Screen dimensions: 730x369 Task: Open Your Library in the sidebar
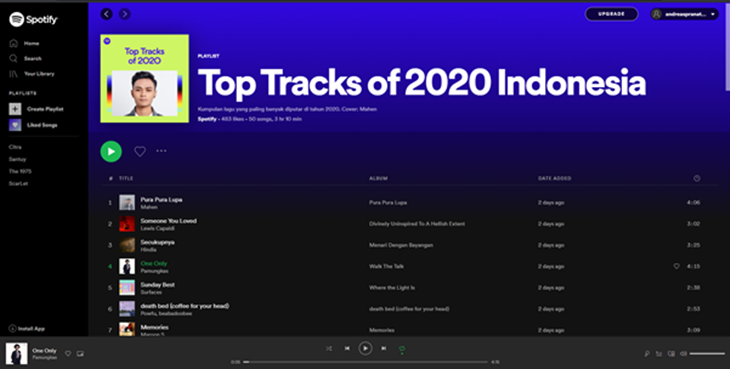coord(39,74)
